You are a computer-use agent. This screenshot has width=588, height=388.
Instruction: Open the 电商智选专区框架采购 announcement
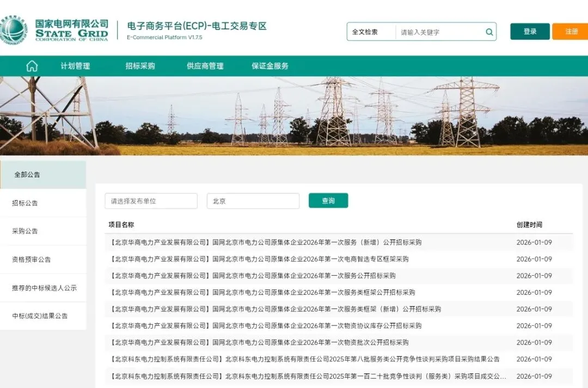tap(259, 259)
